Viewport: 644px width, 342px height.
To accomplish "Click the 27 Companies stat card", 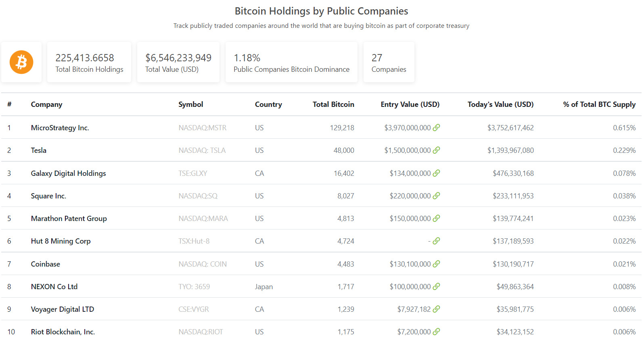I will click(389, 62).
